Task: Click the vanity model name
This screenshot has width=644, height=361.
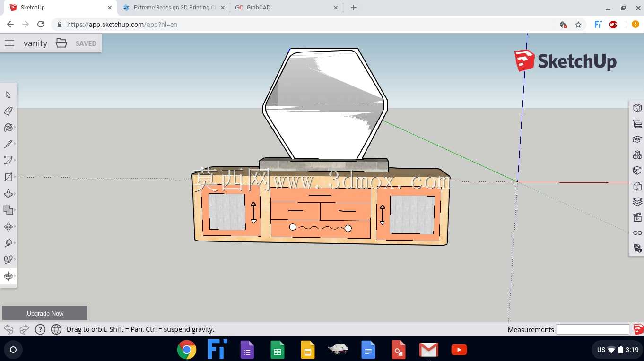Action: click(x=35, y=43)
